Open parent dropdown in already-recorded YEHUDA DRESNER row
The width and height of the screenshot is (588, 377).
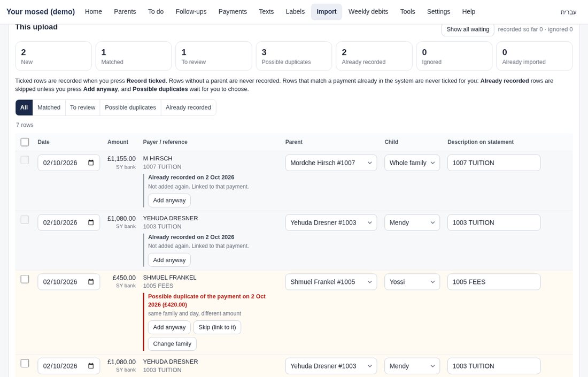pos(331,222)
